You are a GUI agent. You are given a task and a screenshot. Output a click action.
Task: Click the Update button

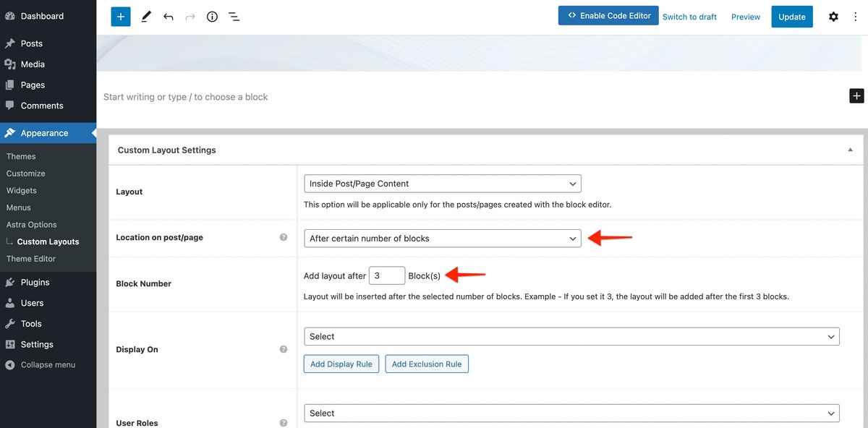(792, 17)
